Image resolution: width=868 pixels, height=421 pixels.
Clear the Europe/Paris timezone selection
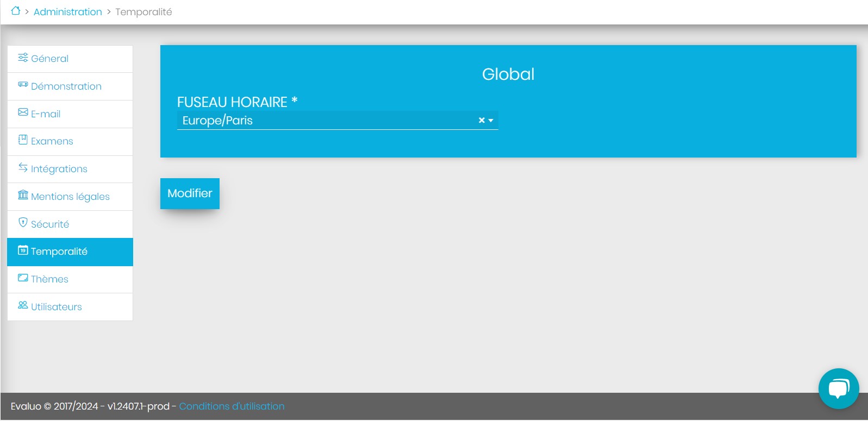[481, 121]
